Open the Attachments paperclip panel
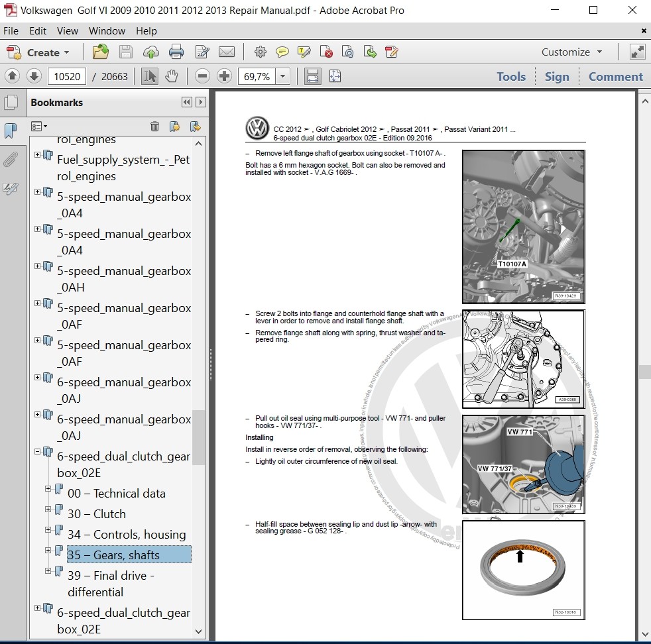651x644 pixels. [11, 159]
